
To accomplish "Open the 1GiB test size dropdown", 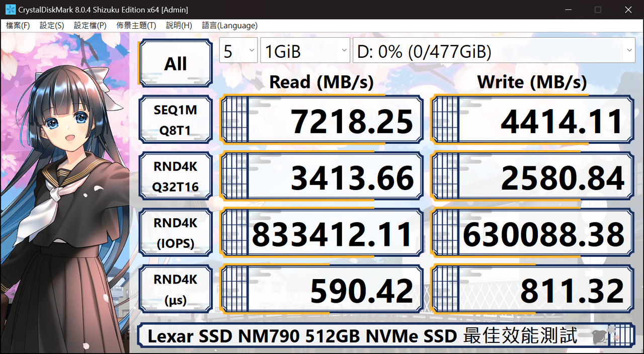I will point(305,51).
